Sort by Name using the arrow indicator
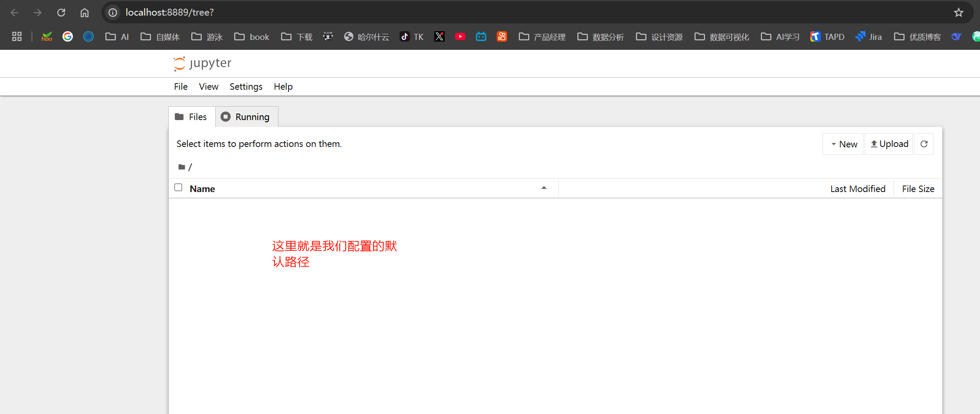 (x=544, y=188)
